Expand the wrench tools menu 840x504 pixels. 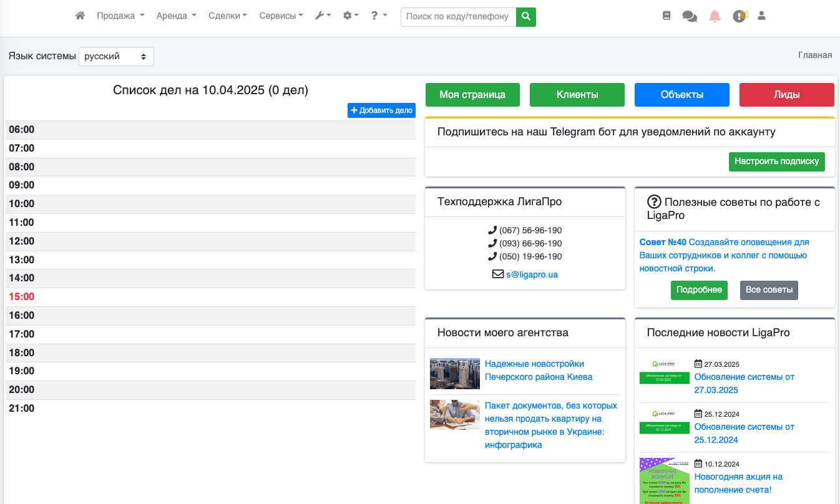tap(323, 16)
